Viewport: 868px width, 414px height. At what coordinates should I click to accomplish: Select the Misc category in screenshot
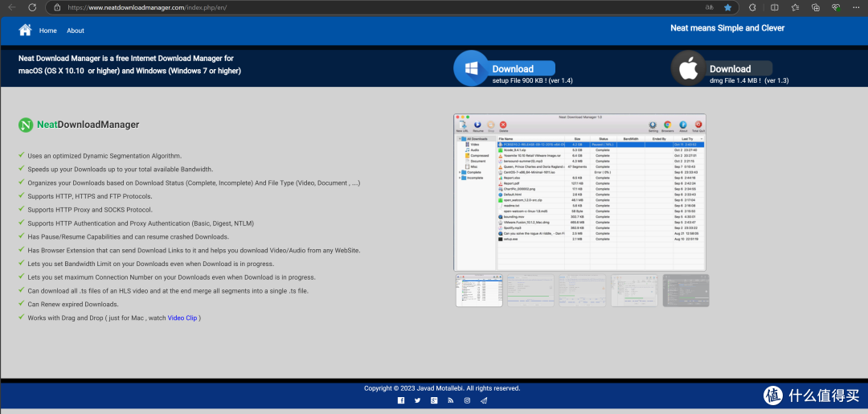tap(471, 166)
